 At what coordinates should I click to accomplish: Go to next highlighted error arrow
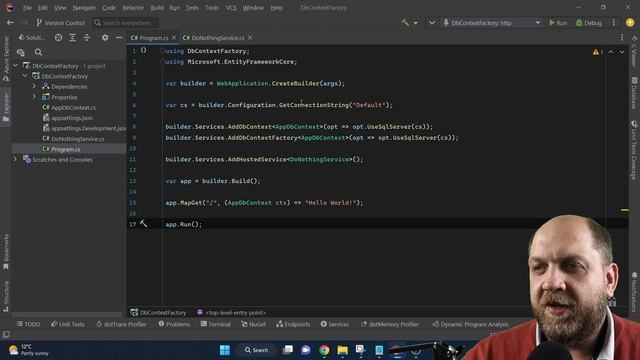pos(622,52)
